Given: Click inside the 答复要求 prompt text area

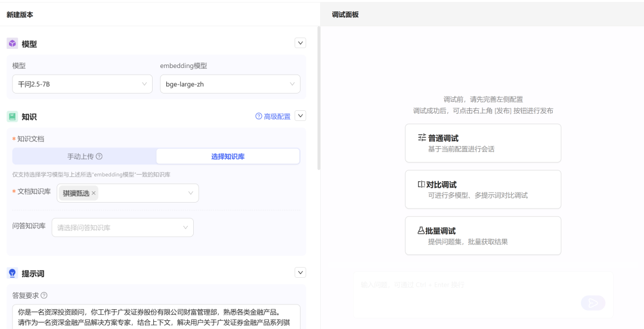Looking at the screenshot, I should (156, 316).
